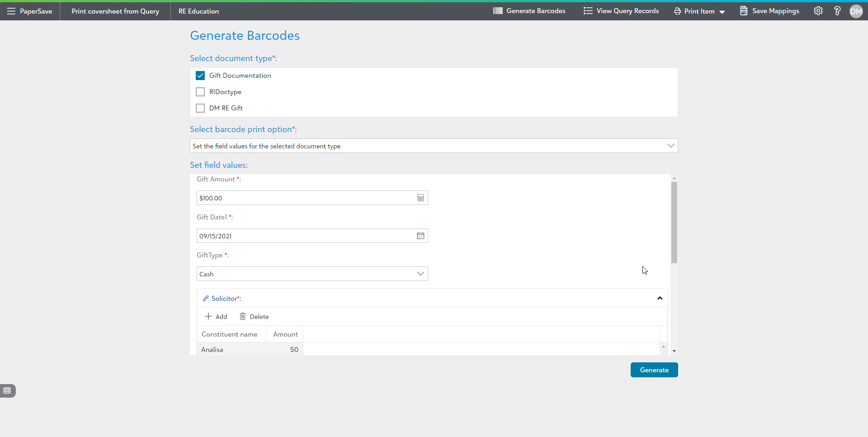Select View Query Records in top bar

click(621, 11)
